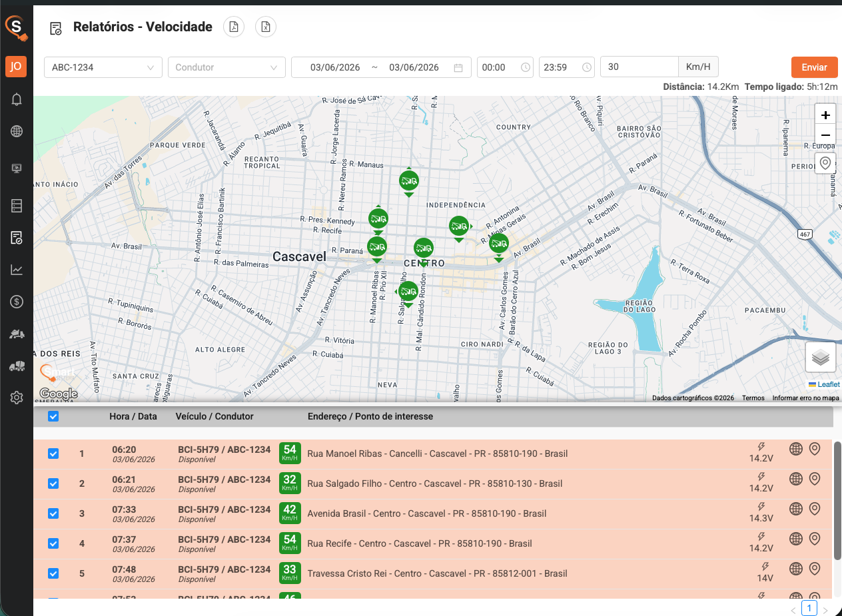Open the Condutor dropdown
Screen dimensions: 842x616
pyautogui.click(x=226, y=67)
